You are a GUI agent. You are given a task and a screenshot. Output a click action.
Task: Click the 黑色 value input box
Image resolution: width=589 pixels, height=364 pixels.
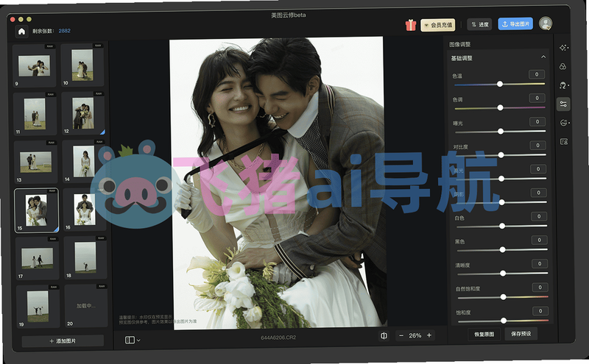[539, 240]
